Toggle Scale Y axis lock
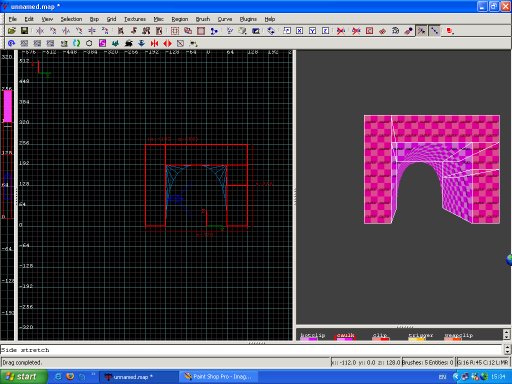The height and width of the screenshot is (384, 512). tap(313, 31)
